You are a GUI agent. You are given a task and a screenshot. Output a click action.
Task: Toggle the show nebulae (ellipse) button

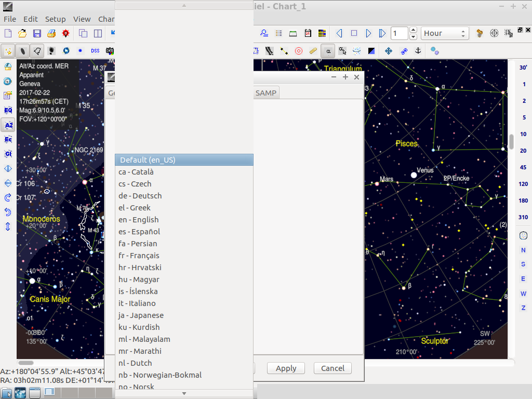click(22, 51)
